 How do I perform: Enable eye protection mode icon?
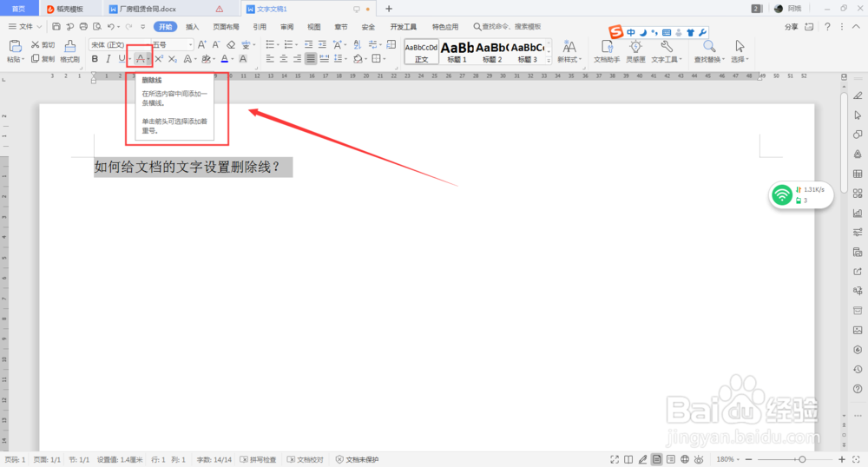pyautogui.click(x=699, y=459)
